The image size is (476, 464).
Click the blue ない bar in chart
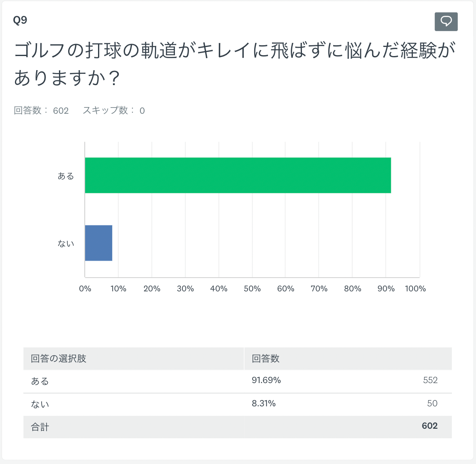(x=98, y=243)
